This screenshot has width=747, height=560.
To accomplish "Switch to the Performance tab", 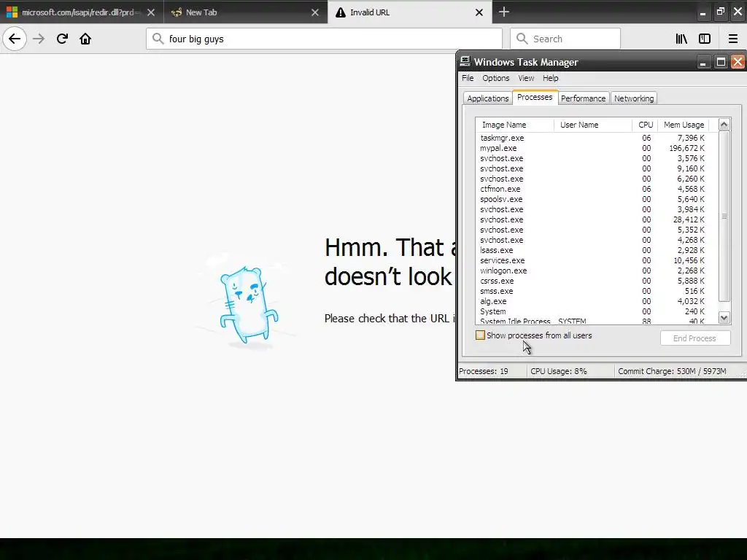I will (583, 98).
